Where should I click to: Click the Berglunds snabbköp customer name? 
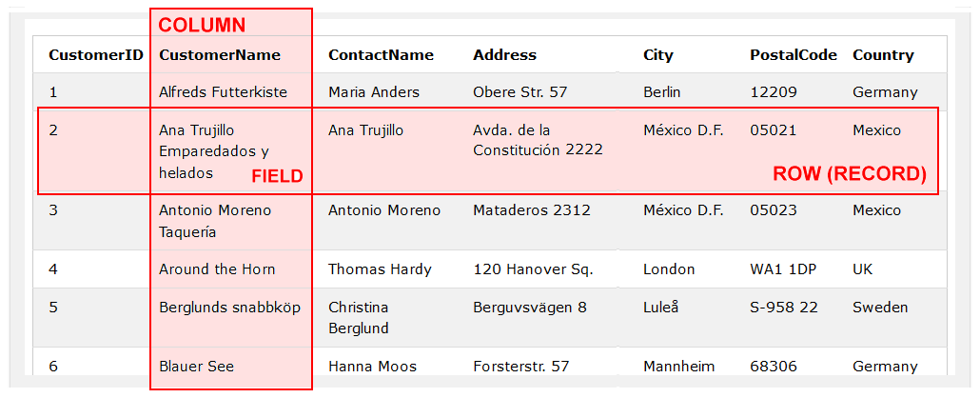click(x=229, y=308)
